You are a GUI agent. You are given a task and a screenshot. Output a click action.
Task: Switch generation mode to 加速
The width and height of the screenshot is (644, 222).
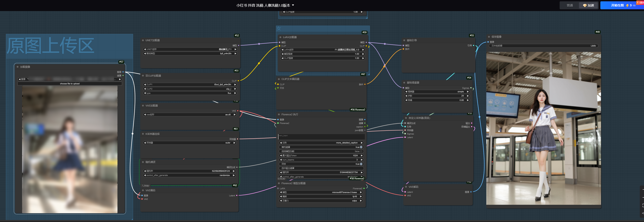click(588, 5)
